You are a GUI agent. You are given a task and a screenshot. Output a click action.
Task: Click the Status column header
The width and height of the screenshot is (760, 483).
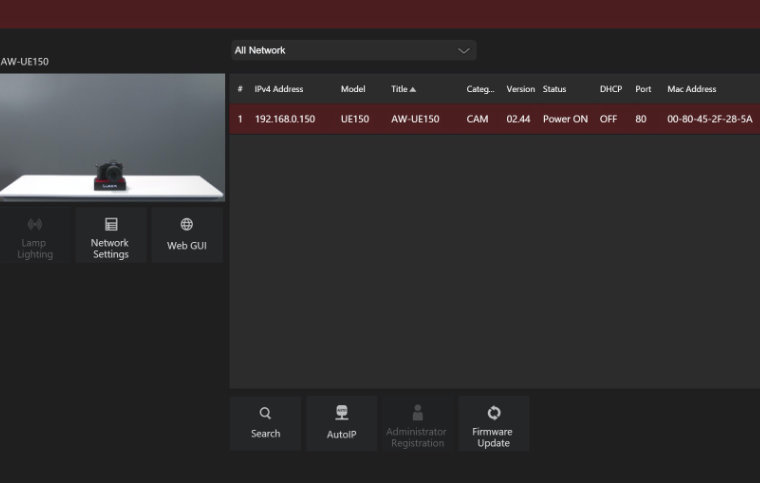[x=554, y=89]
